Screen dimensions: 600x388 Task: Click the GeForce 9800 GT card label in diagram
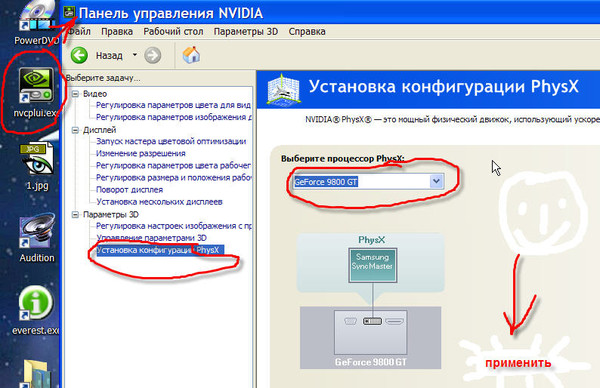click(370, 362)
